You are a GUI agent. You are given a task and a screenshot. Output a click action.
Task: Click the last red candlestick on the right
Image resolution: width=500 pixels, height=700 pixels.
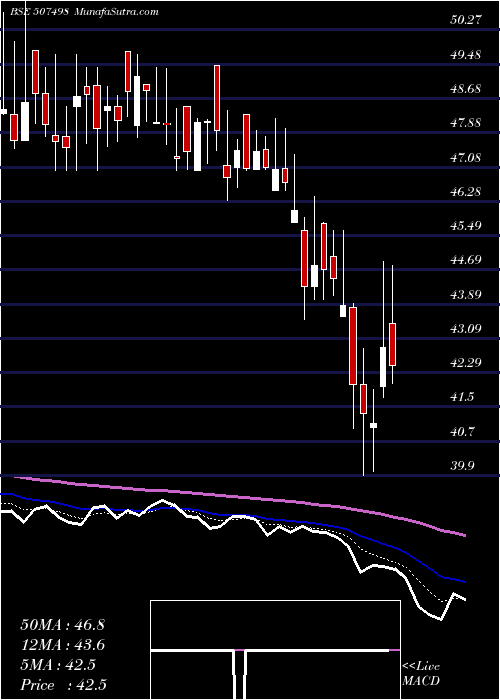click(393, 344)
